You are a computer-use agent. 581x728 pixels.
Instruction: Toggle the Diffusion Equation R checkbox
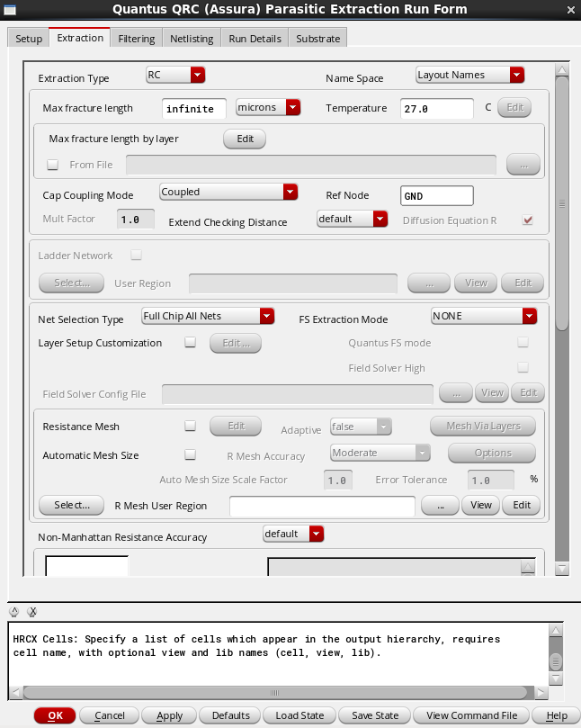tap(527, 220)
